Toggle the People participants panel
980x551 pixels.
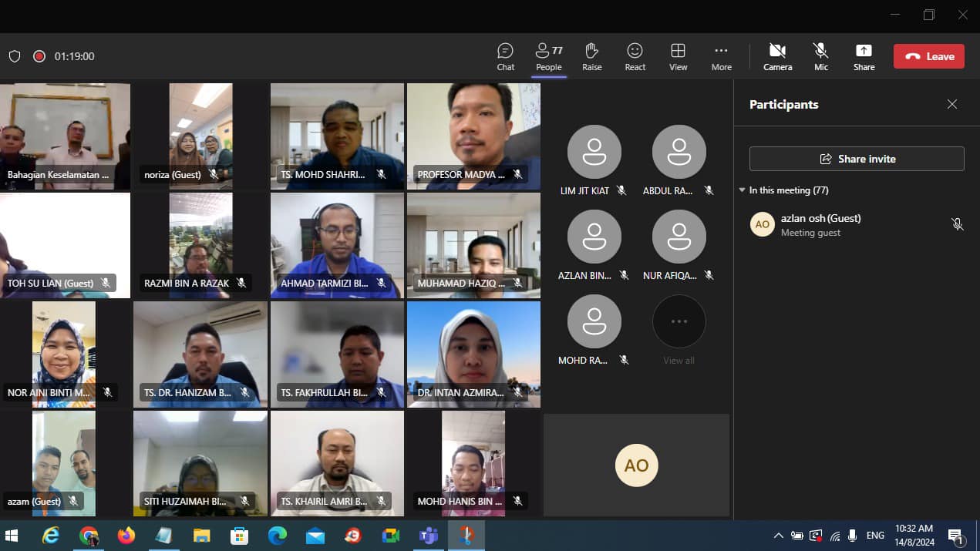point(548,56)
